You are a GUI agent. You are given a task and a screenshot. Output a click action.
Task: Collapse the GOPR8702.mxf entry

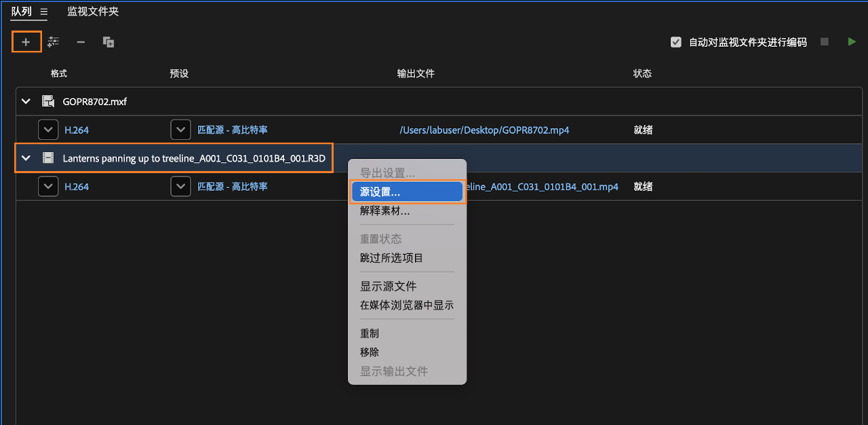(x=26, y=100)
